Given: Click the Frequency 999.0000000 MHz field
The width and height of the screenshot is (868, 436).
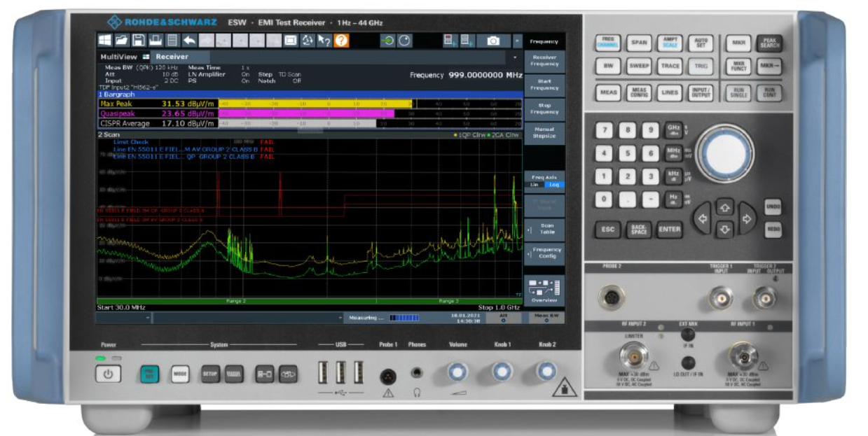Looking at the screenshot, I should pos(466,74).
